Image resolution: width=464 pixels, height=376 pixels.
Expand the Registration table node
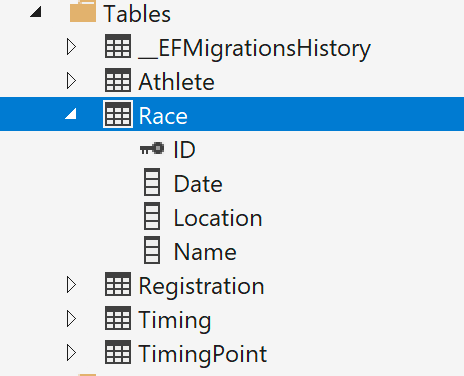(71, 285)
